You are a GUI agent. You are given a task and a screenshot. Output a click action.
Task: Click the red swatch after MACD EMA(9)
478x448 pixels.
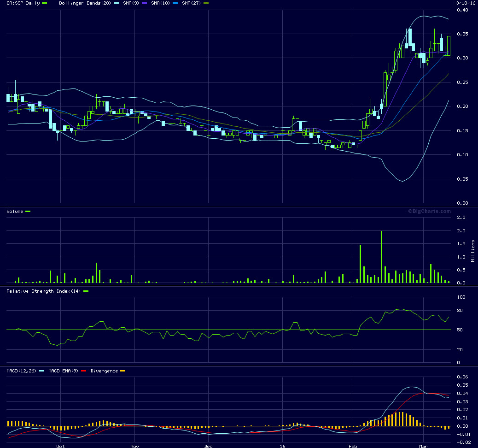point(83,371)
